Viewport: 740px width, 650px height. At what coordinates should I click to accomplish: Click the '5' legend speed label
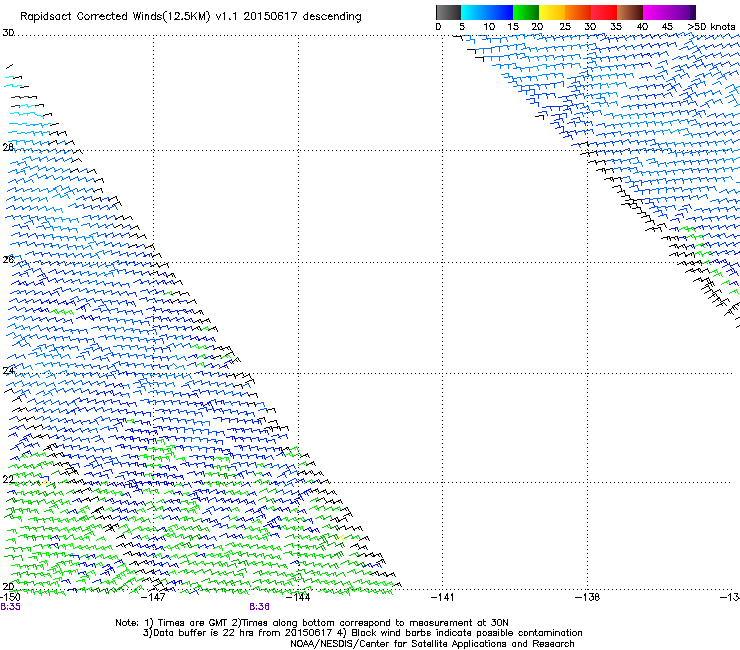tap(462, 26)
